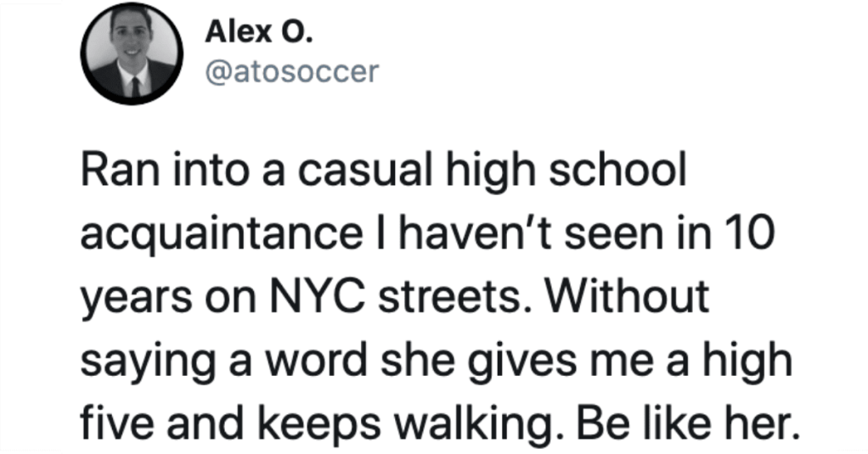This screenshot has width=868, height=454.
Task: Open the @atosoccer handle link
Action: coord(291,72)
